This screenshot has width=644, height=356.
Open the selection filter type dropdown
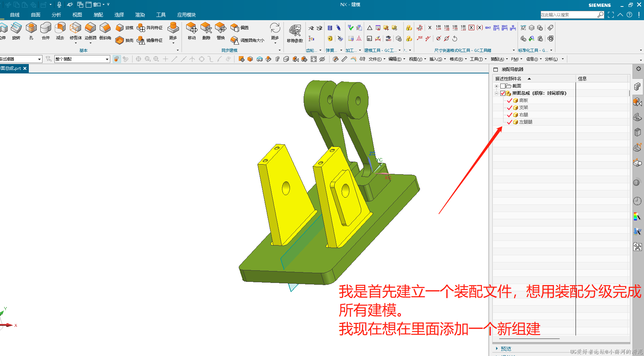(21, 59)
